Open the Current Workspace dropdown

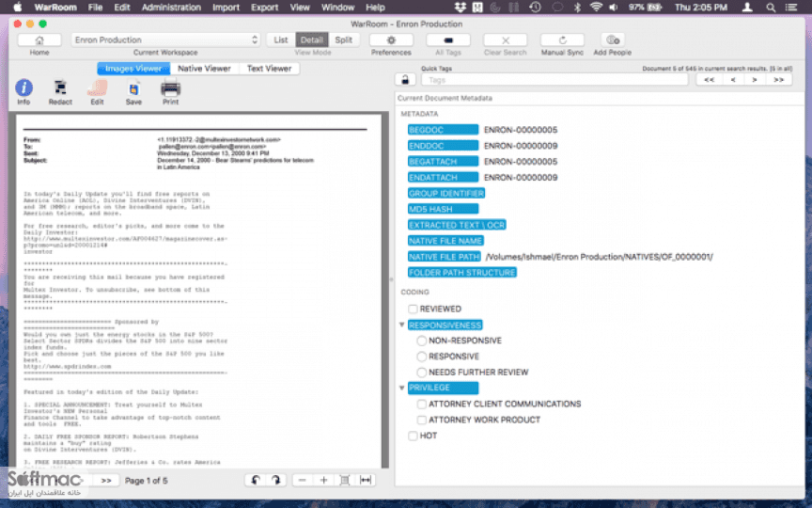(x=165, y=40)
